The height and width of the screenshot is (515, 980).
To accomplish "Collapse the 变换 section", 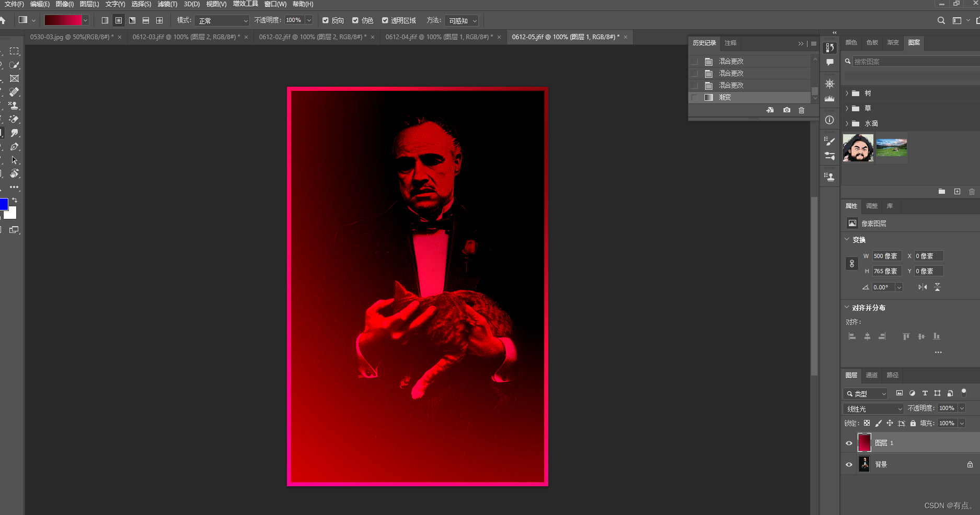I will 847,239.
